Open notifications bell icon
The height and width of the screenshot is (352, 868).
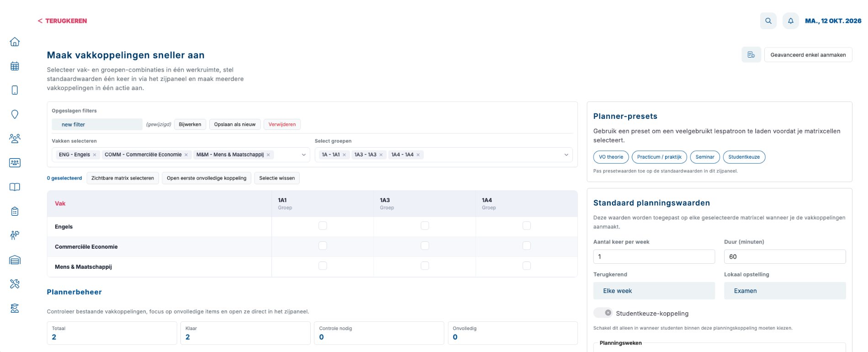(x=791, y=21)
